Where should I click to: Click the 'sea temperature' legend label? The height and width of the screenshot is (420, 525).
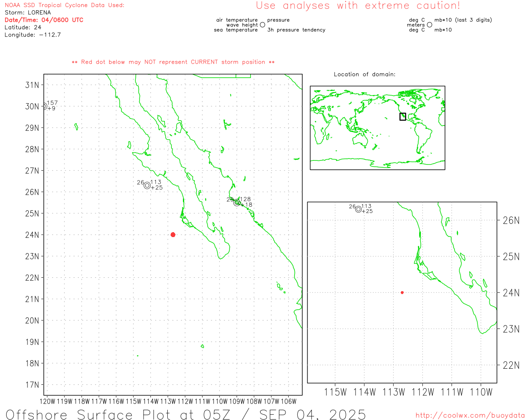[236, 30]
